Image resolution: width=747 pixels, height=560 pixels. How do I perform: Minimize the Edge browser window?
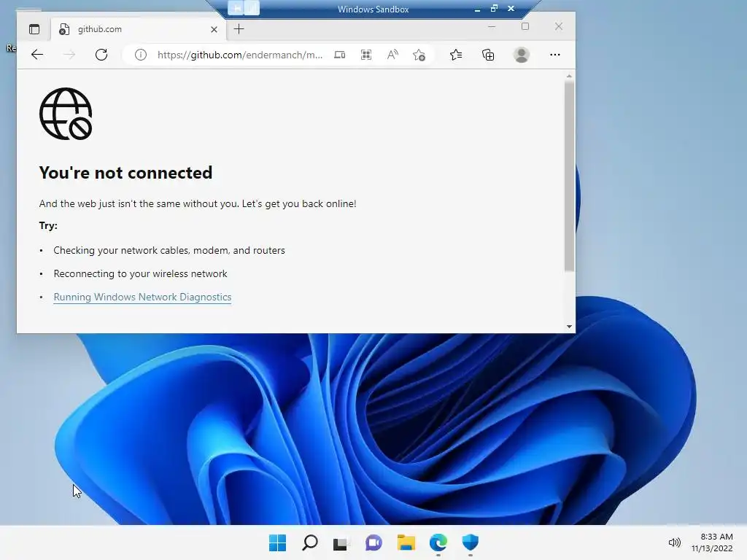pos(492,27)
